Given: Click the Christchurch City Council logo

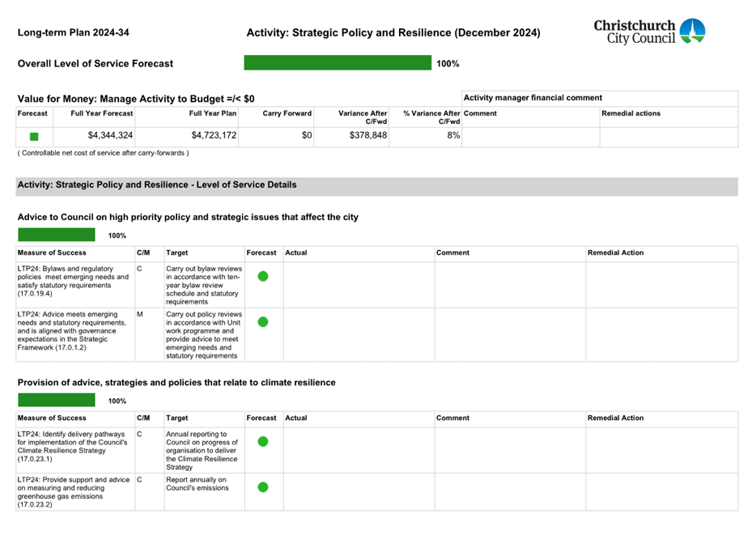Looking at the screenshot, I should coord(649,32).
